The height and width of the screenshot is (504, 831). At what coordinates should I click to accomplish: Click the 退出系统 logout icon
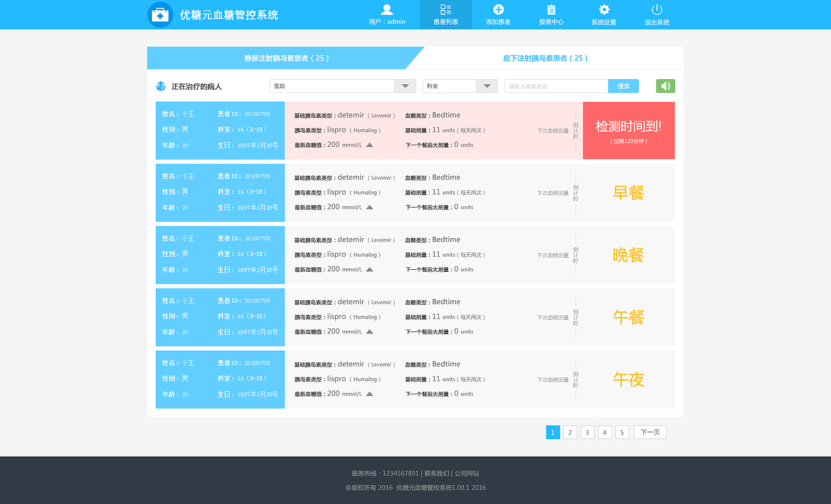click(656, 10)
